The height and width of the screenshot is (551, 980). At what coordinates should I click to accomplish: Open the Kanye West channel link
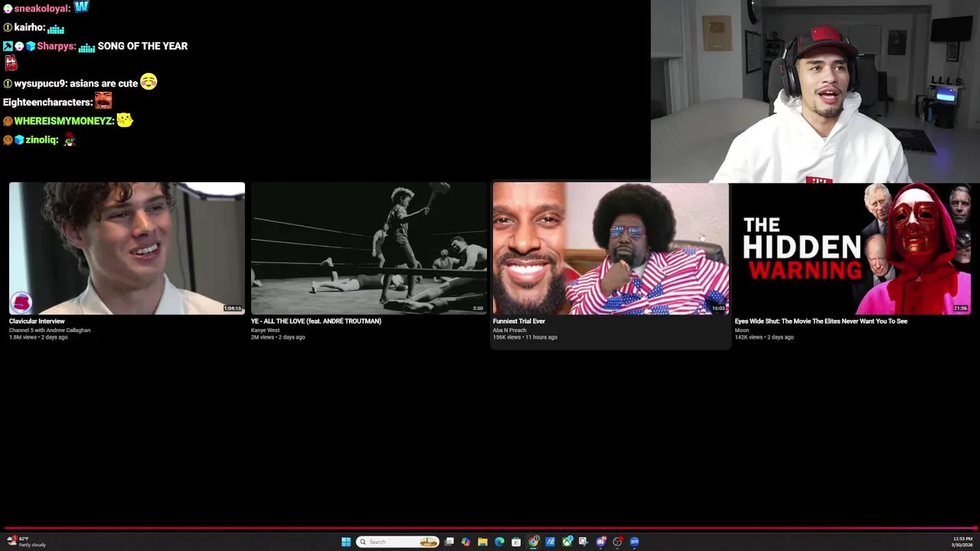click(x=265, y=330)
